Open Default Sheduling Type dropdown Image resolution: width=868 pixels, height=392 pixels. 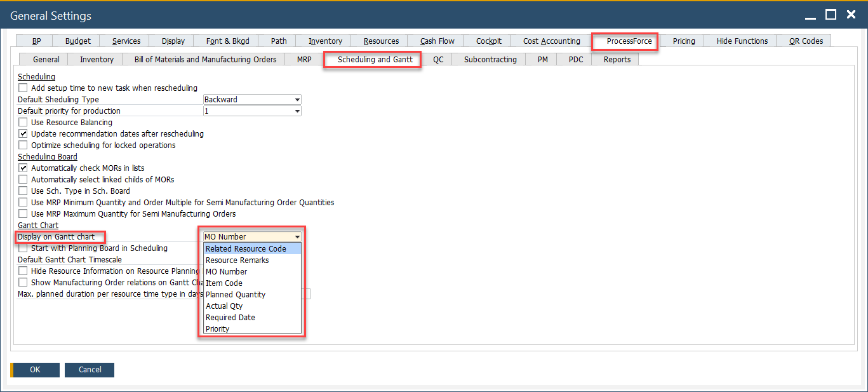pos(297,100)
